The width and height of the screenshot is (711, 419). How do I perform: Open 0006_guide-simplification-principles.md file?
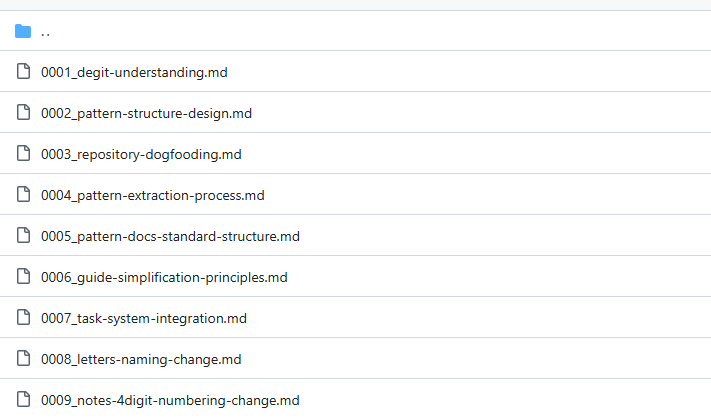tap(165, 277)
